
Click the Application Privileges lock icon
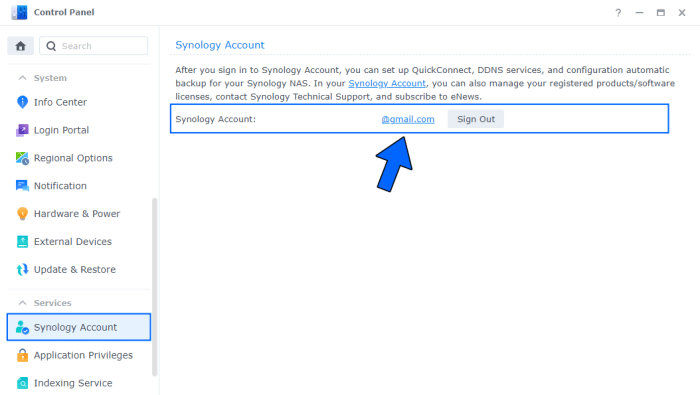tap(22, 355)
